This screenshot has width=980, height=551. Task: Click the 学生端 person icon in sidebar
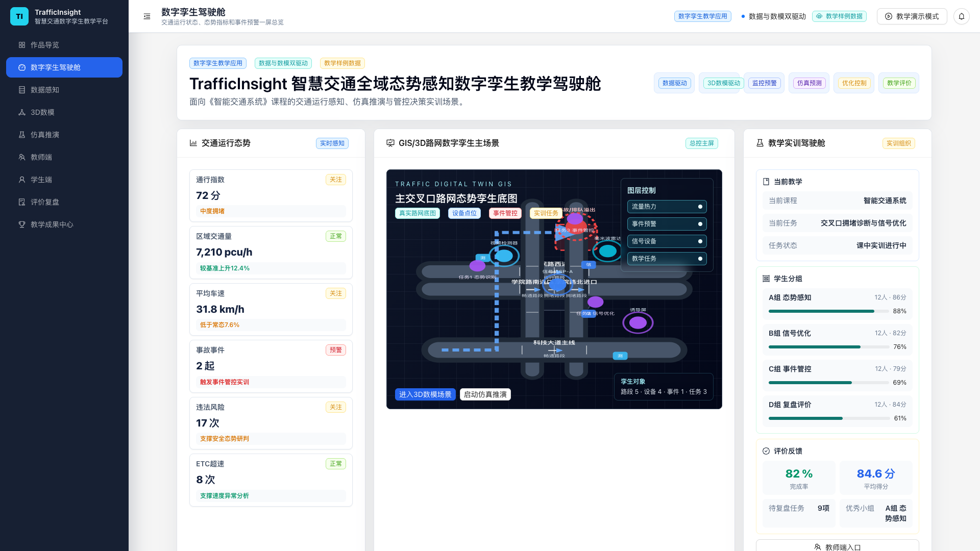point(22,180)
